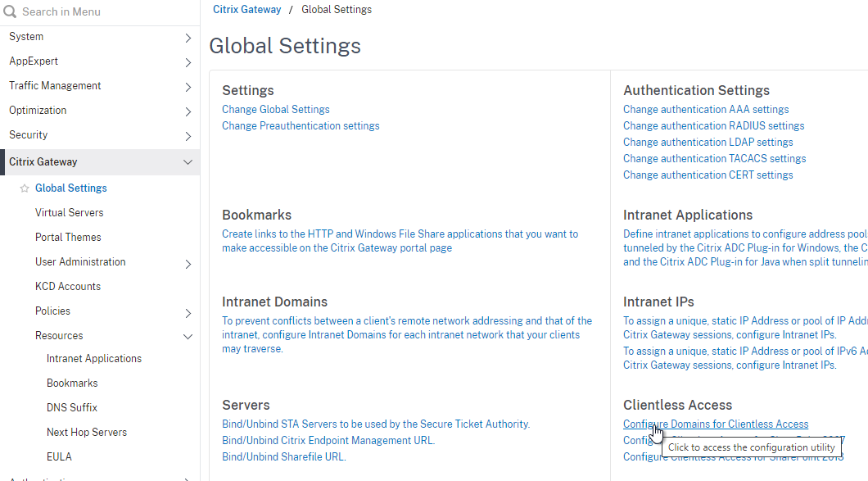The image size is (868, 481).
Task: Open Change authentication AAA settings
Action: pyautogui.click(x=706, y=110)
